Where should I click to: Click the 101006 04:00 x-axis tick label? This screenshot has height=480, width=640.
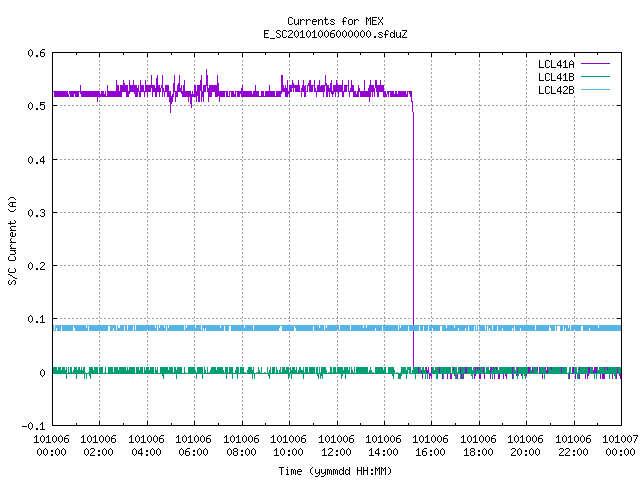pos(146,446)
